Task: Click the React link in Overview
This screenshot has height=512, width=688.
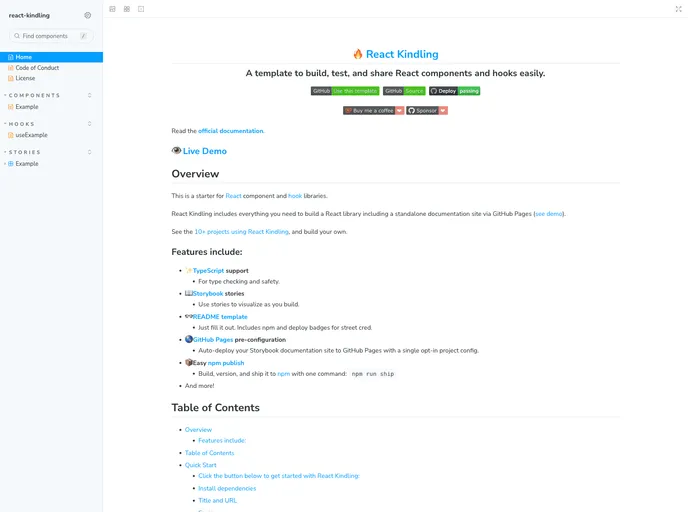Action: [233, 196]
